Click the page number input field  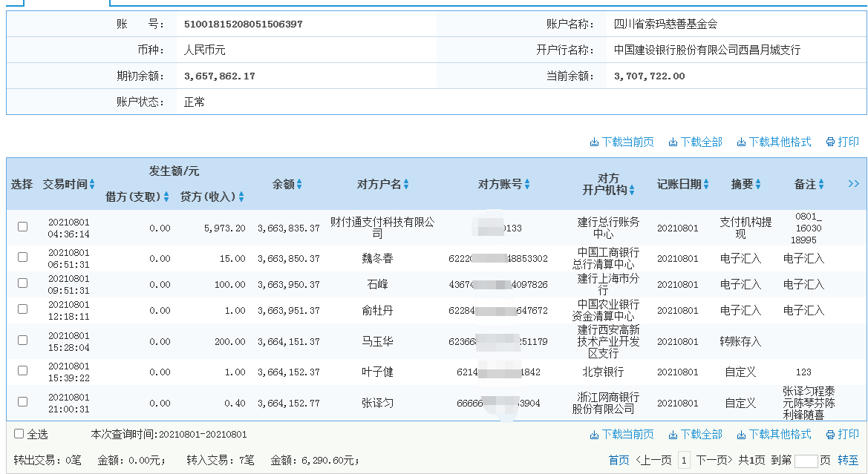[806, 461]
